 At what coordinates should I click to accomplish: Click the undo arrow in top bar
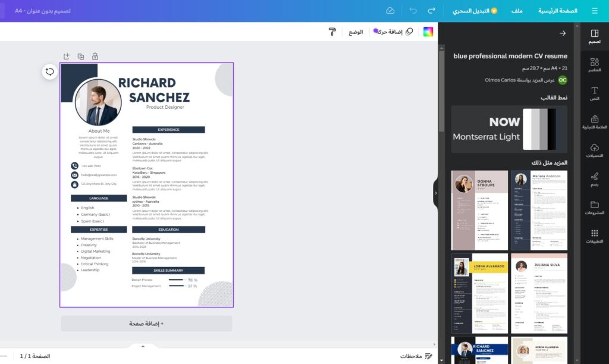coord(413,11)
